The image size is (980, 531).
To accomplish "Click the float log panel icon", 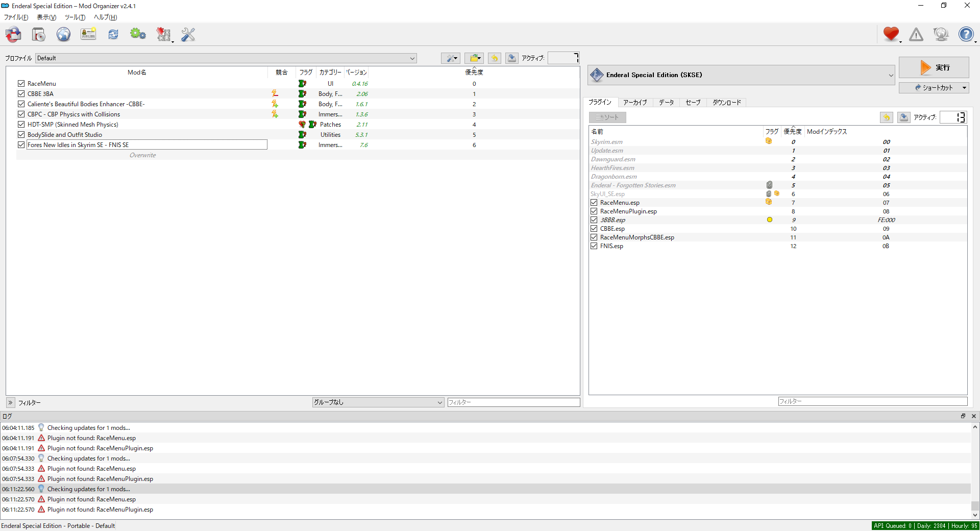I will (x=963, y=416).
